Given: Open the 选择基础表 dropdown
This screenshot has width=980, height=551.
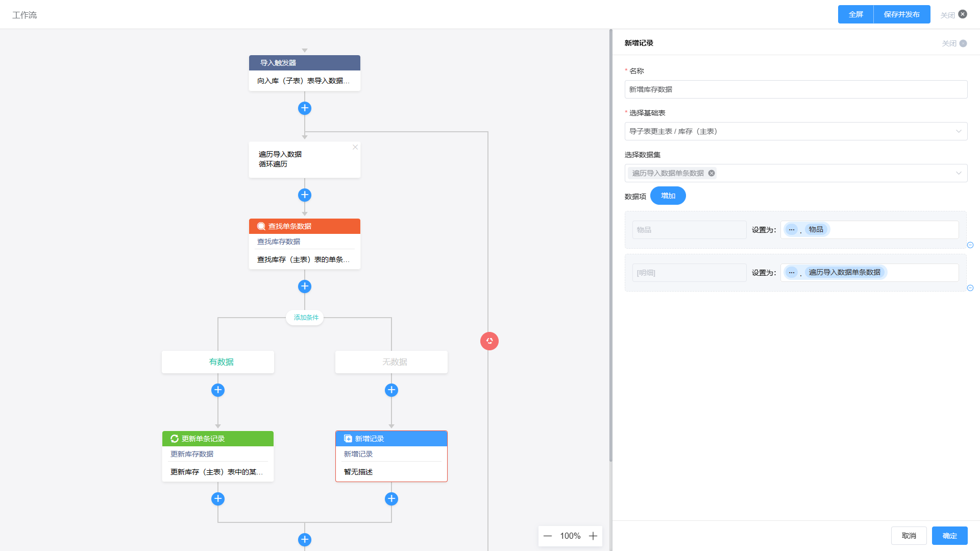Looking at the screenshot, I should click(796, 131).
